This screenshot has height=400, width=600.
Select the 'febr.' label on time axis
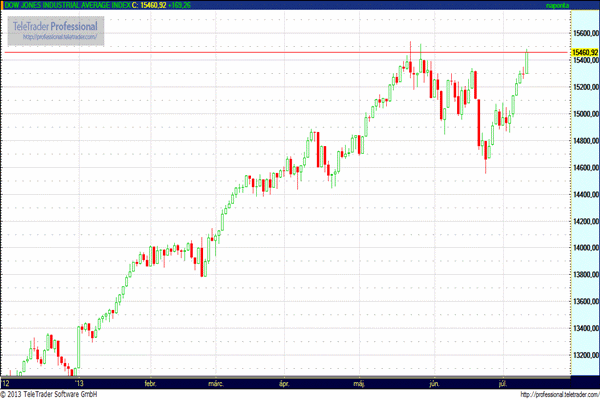tap(152, 382)
